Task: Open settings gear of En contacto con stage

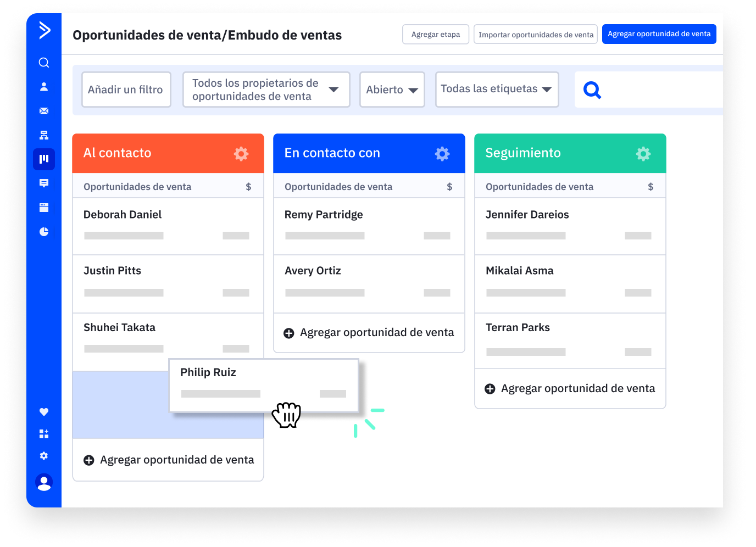Action: click(x=442, y=153)
